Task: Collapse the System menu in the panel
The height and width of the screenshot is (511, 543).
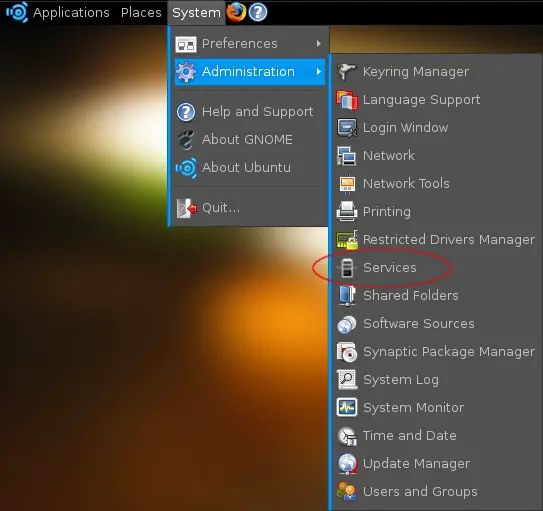Action: 196,12
